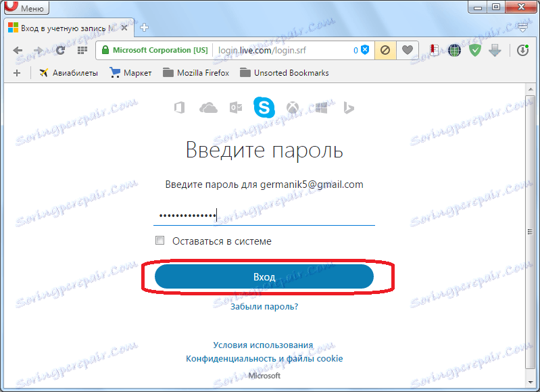Check the Оставаться в системе checkbox
The image size is (540, 392).
pyautogui.click(x=159, y=241)
